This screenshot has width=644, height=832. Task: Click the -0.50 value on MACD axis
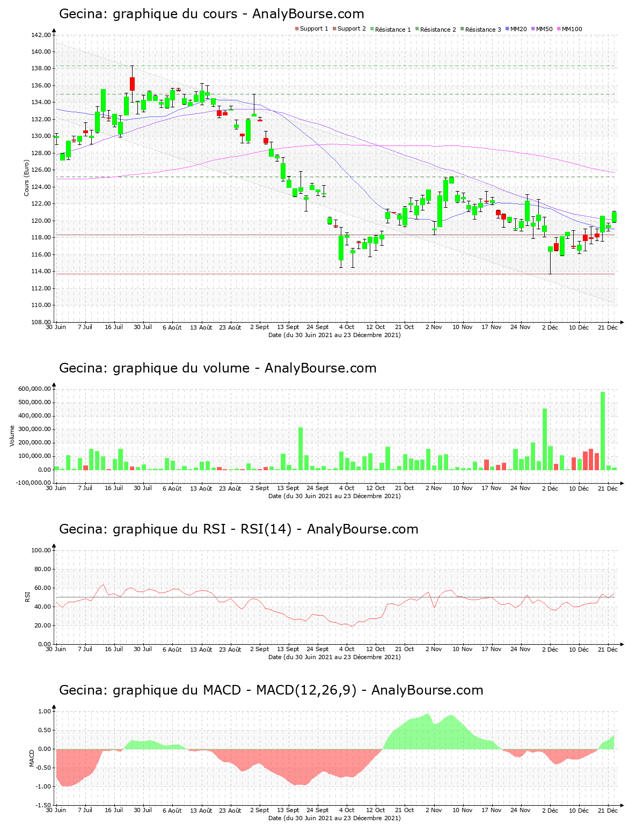pyautogui.click(x=44, y=768)
